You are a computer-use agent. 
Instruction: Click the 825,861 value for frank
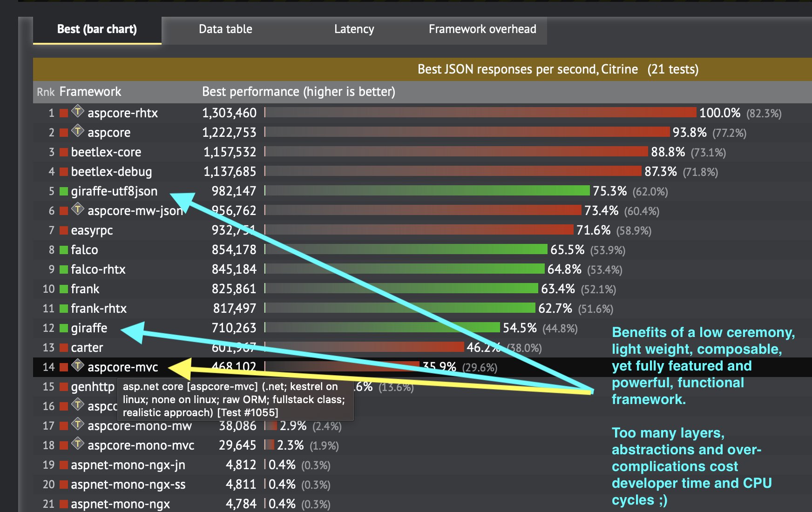[234, 289]
